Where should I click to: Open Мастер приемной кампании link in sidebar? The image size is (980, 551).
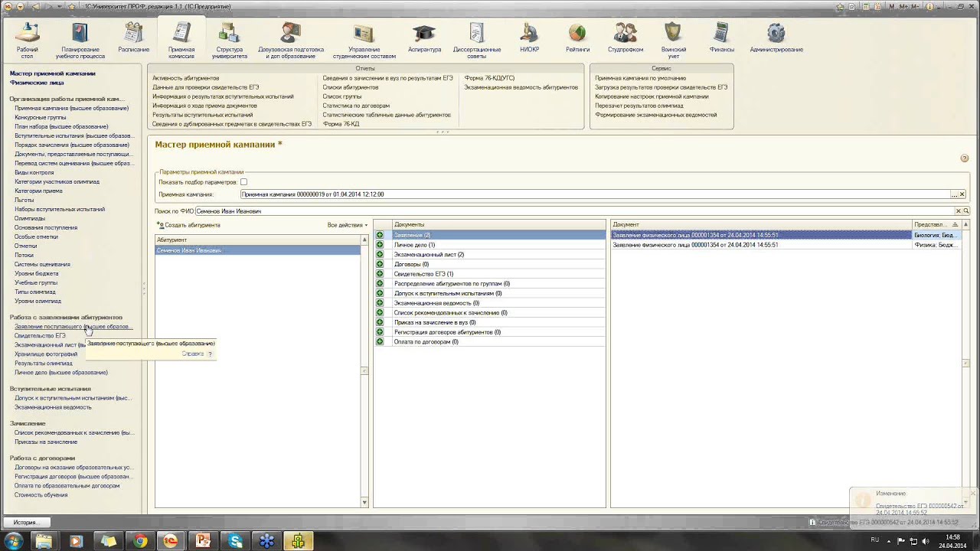click(x=53, y=73)
